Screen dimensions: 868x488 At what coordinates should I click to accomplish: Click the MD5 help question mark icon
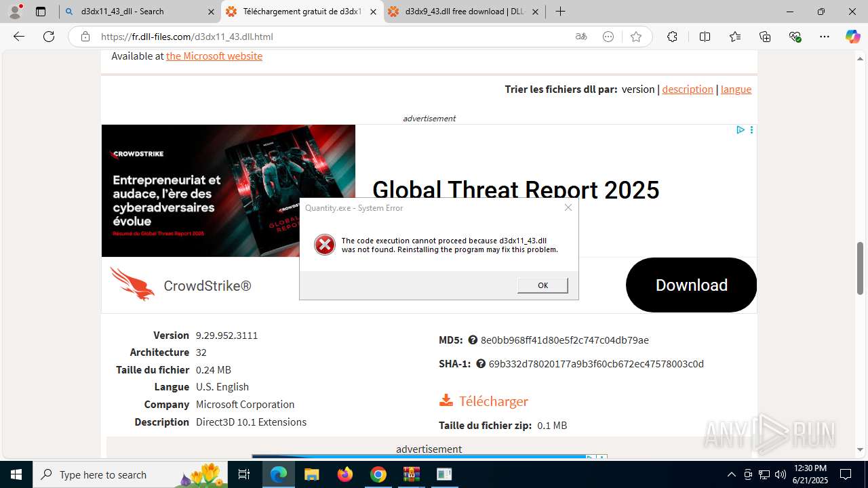pos(473,340)
